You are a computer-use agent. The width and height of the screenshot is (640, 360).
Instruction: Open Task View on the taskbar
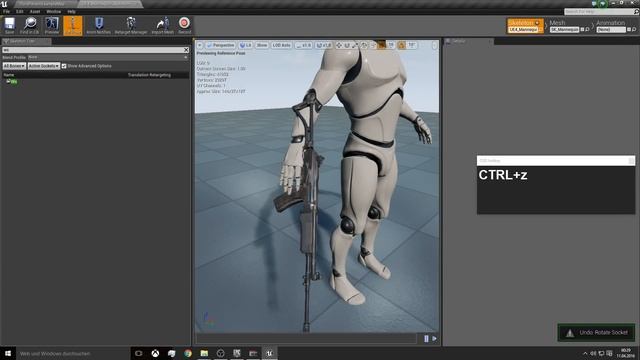(x=139, y=353)
